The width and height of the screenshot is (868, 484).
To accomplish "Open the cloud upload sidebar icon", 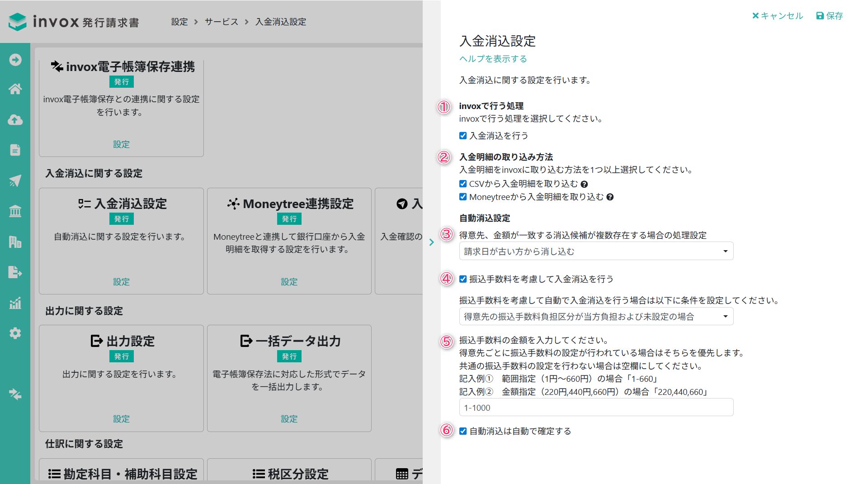I will [x=15, y=120].
